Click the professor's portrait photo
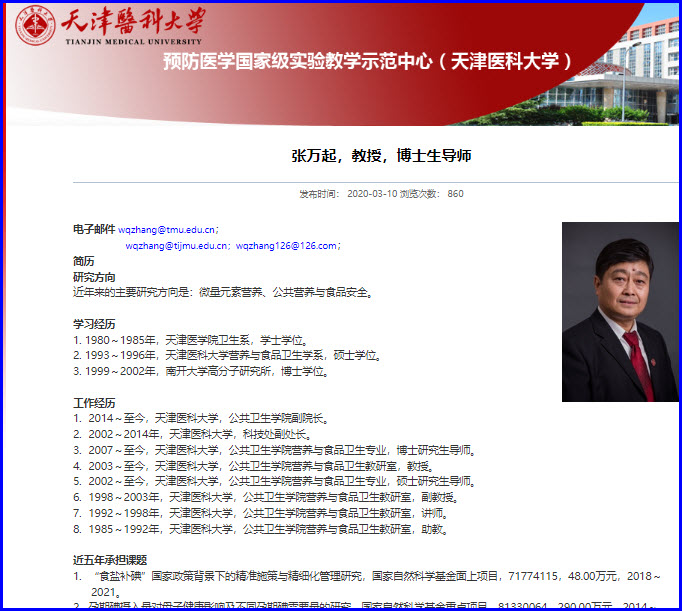 [x=620, y=312]
